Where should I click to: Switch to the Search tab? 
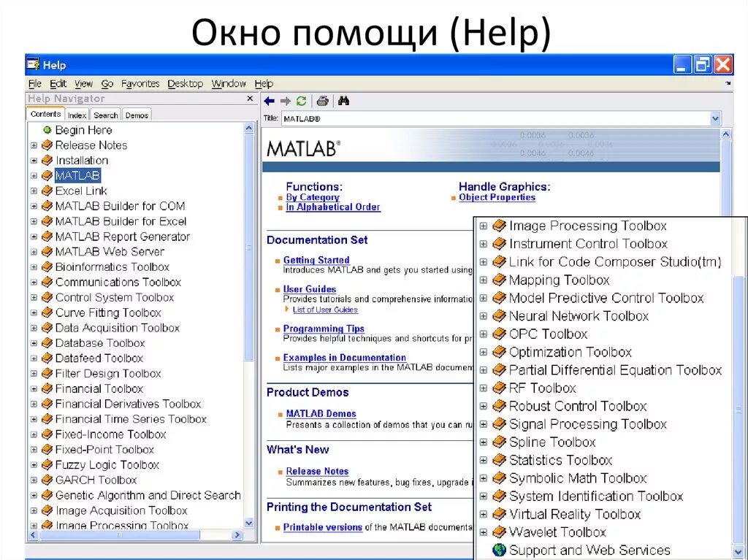pyautogui.click(x=105, y=115)
